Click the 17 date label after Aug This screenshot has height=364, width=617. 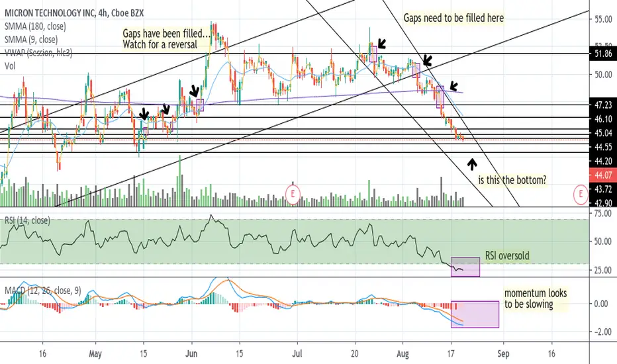click(451, 353)
